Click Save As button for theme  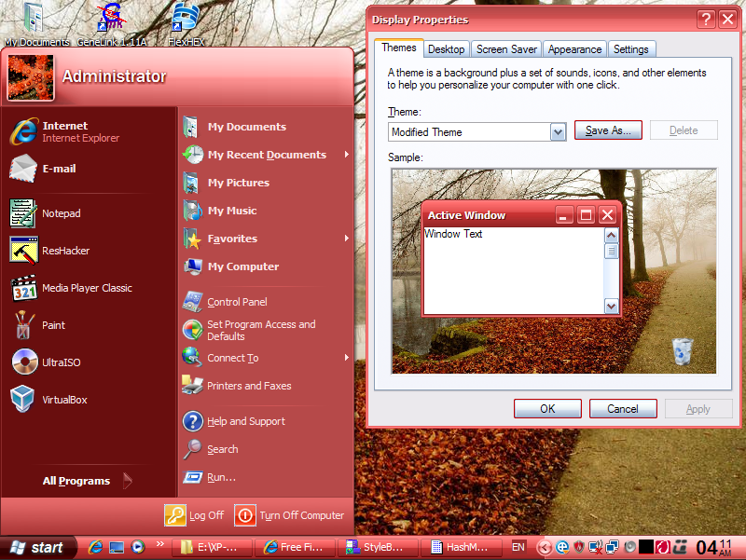tap(608, 130)
